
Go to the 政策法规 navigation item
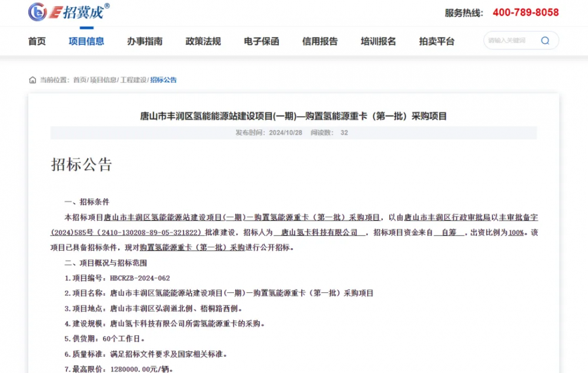pos(203,41)
